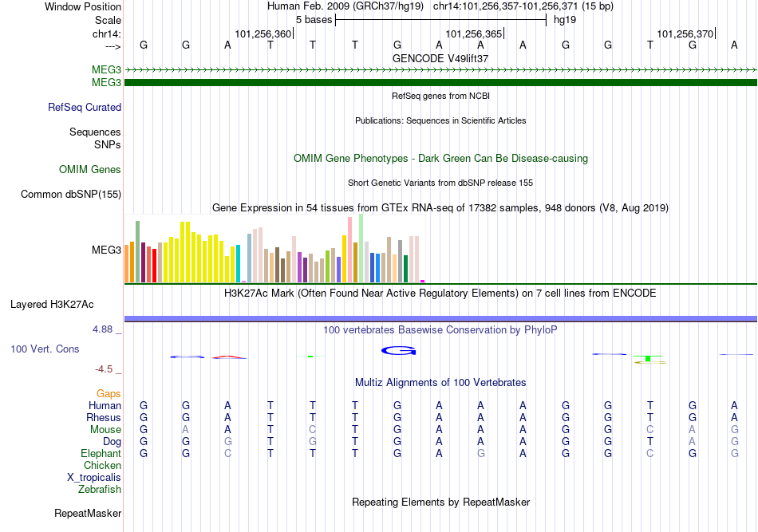Click the -4.5 PhyloP lower scale value

point(104,369)
